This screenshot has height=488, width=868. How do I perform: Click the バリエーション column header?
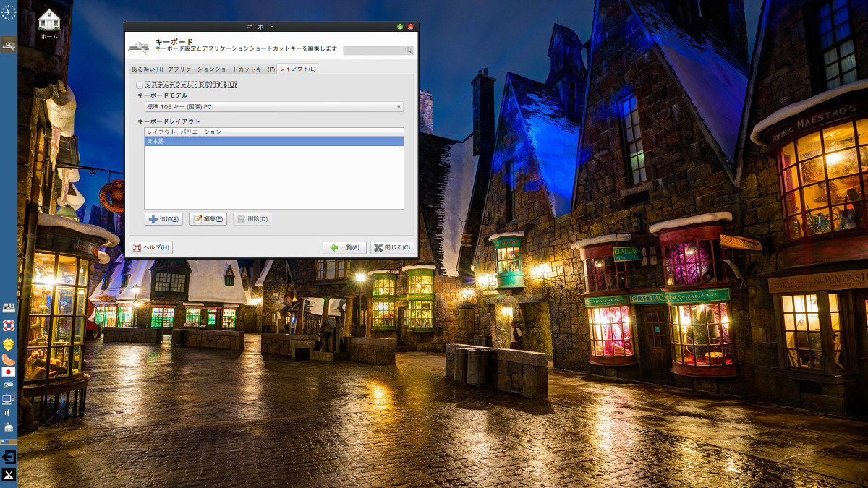coord(202,132)
